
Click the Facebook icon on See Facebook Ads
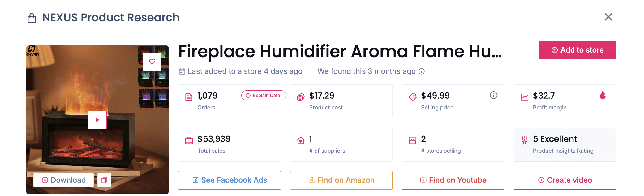pyautogui.click(x=196, y=180)
